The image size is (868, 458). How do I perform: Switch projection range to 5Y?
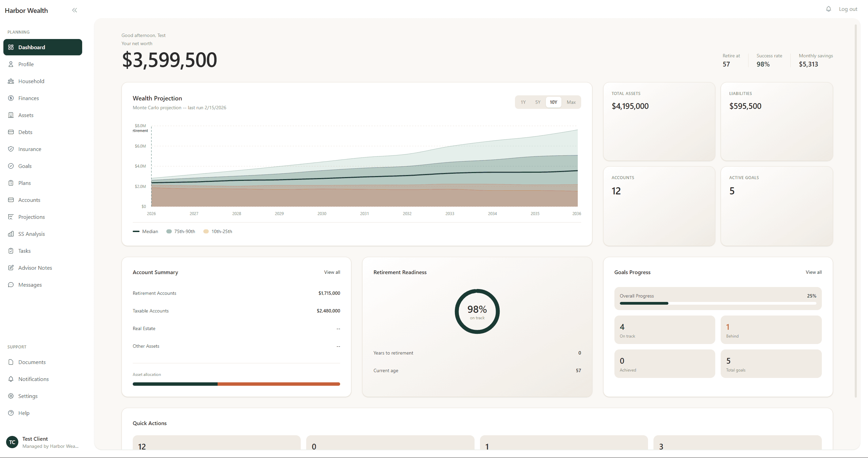(538, 102)
